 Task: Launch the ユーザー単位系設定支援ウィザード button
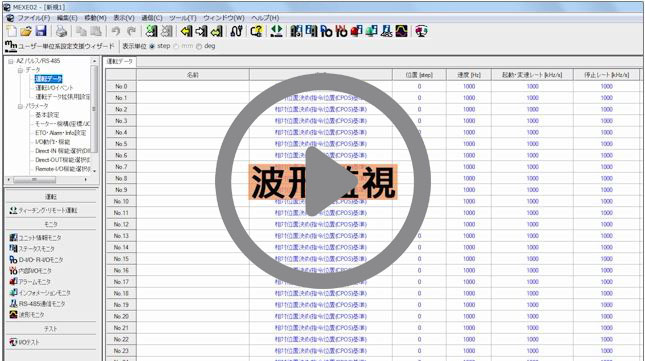click(60, 46)
